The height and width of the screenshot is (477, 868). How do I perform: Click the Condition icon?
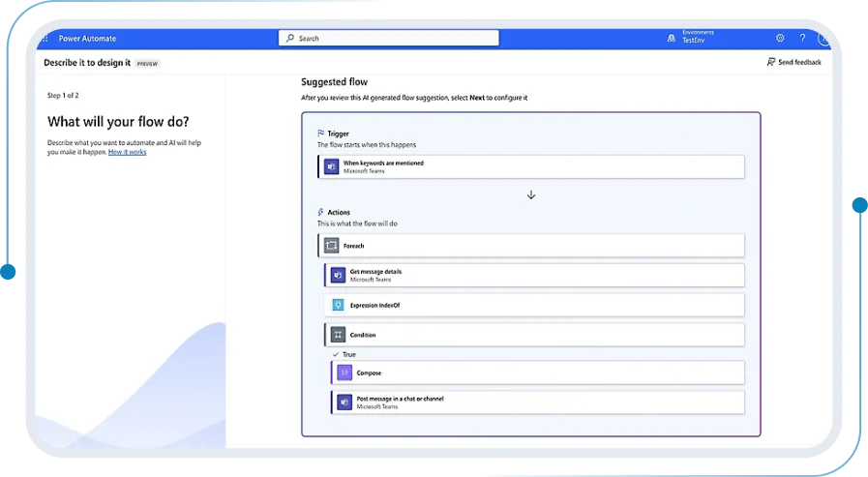[338, 335]
